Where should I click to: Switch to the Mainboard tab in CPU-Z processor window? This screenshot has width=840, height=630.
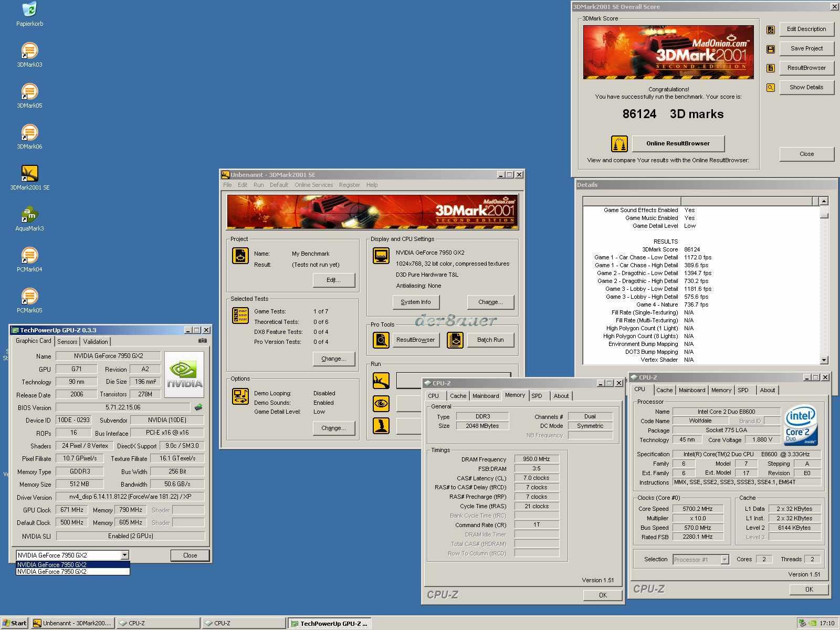(692, 390)
